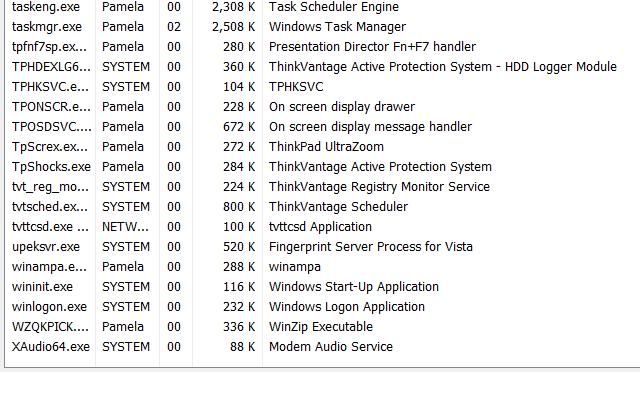
Task: Select the ThinkPad UltraZoom process
Action: [50, 147]
